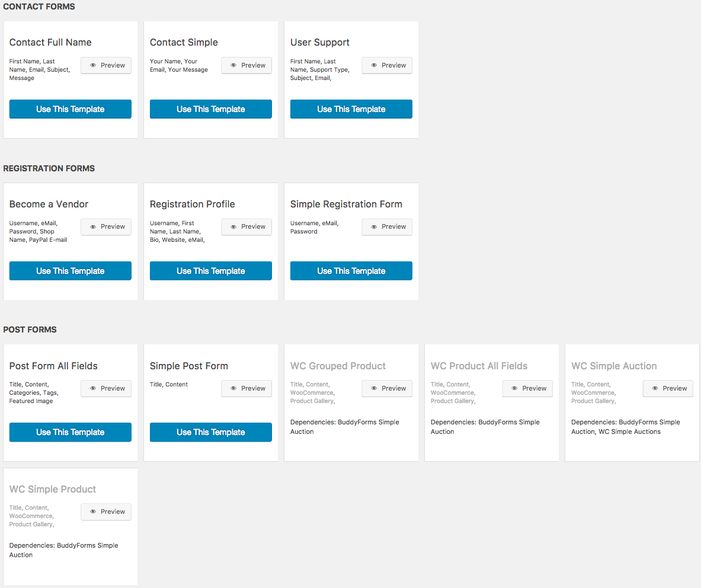The image size is (701, 588).
Task: Click the eye icon on Simple Post Form preview
Action: (x=233, y=388)
